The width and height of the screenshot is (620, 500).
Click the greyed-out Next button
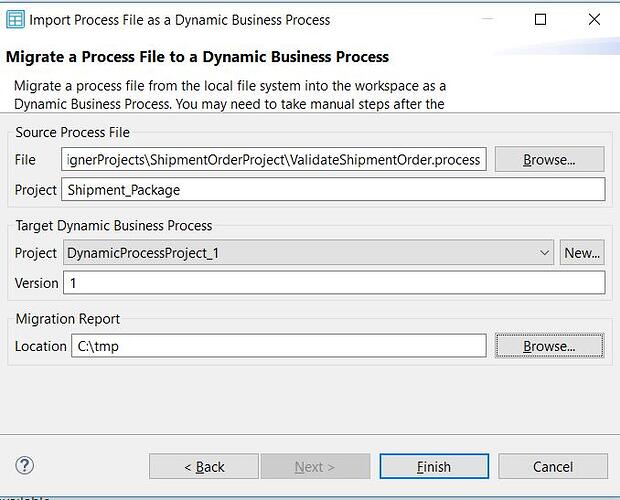point(315,466)
